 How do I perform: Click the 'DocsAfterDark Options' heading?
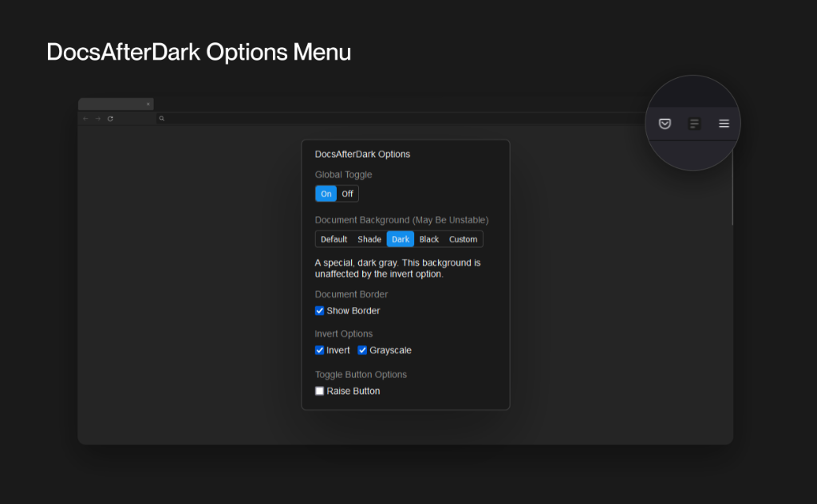362,154
